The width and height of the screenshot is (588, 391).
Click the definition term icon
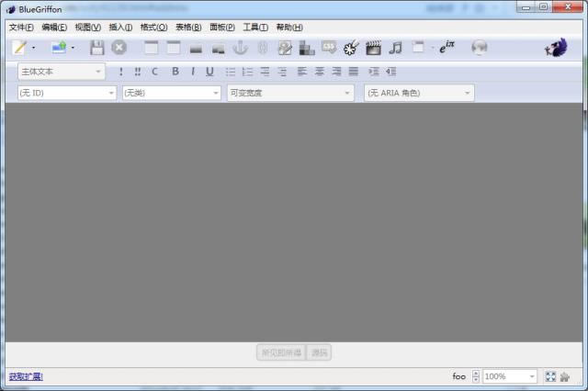click(265, 72)
